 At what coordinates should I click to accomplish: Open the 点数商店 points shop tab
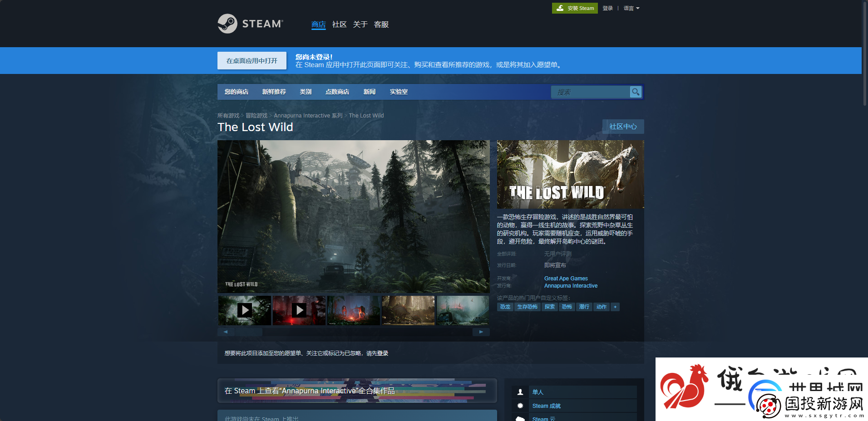(337, 92)
